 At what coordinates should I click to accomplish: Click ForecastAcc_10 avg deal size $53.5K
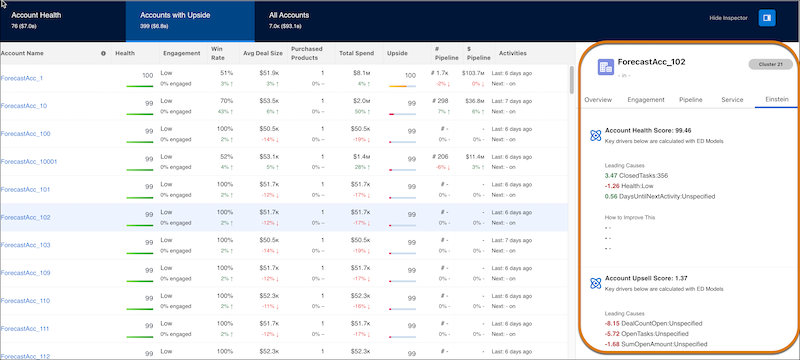pos(269,101)
